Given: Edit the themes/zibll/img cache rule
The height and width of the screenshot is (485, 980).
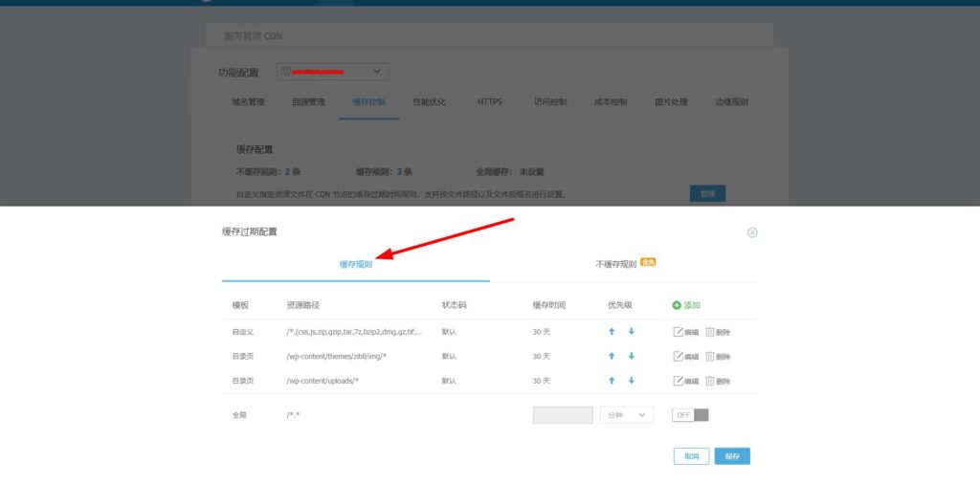Looking at the screenshot, I should [685, 357].
